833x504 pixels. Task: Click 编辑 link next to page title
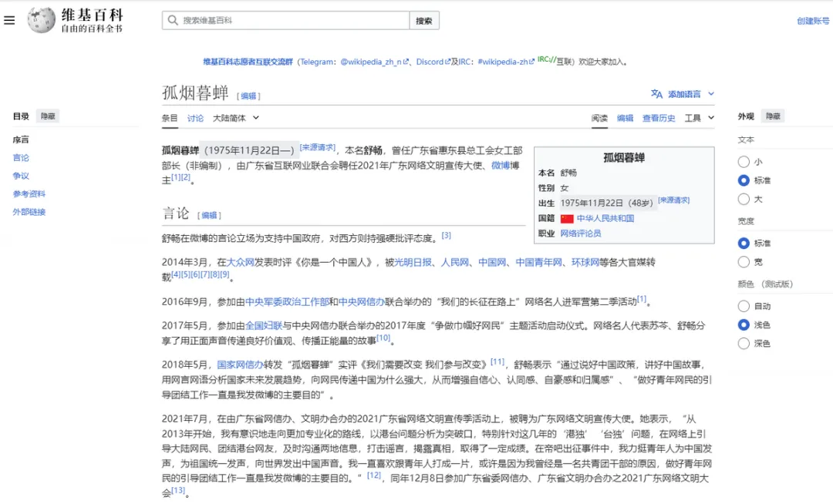click(248, 96)
